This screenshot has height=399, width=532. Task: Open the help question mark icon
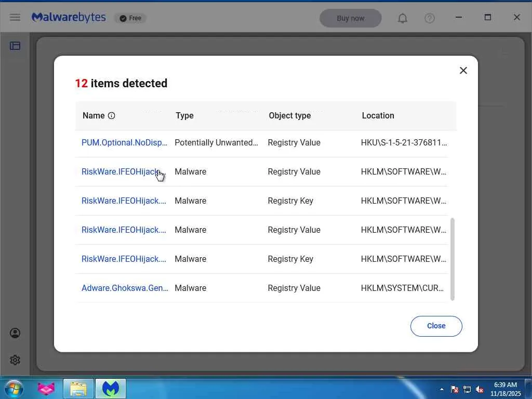[x=430, y=18]
